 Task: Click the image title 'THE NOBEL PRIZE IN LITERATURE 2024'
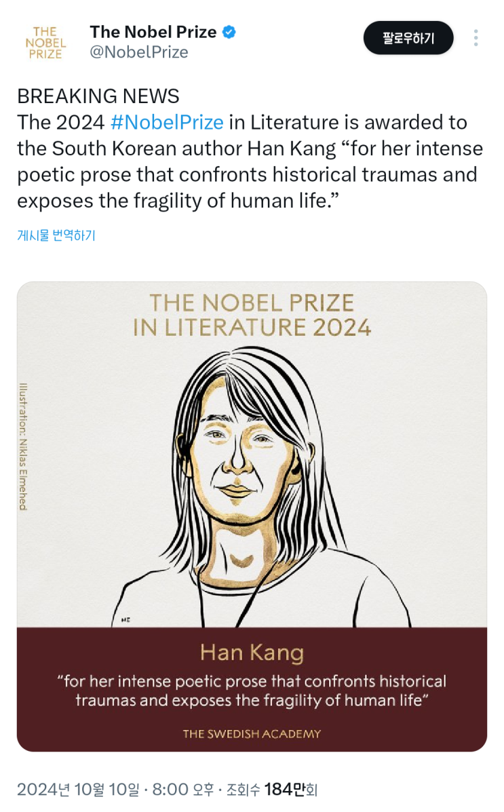[252, 315]
